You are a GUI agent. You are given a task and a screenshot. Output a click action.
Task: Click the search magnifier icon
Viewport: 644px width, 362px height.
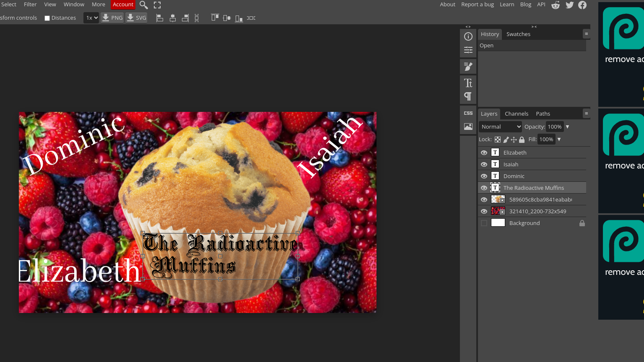(143, 5)
